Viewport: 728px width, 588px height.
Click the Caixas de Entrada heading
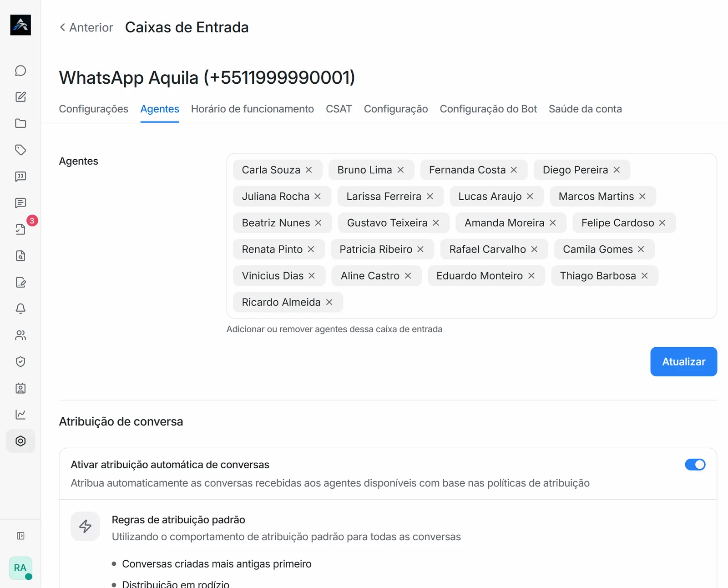point(187,27)
